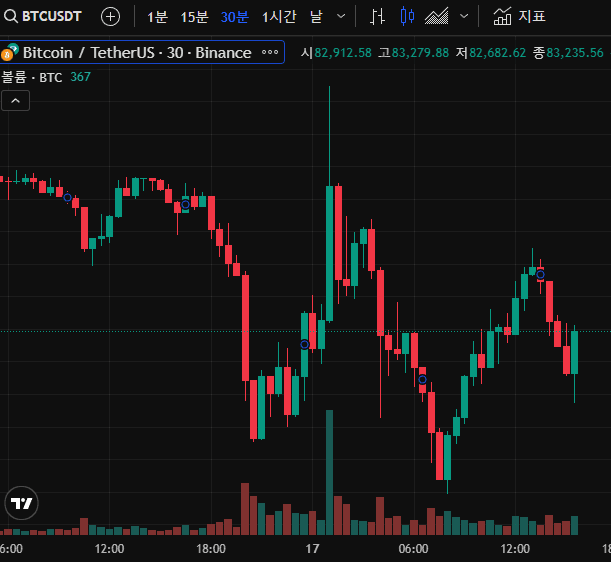Click the Bitcoin / TetherUS legend title

(136, 52)
